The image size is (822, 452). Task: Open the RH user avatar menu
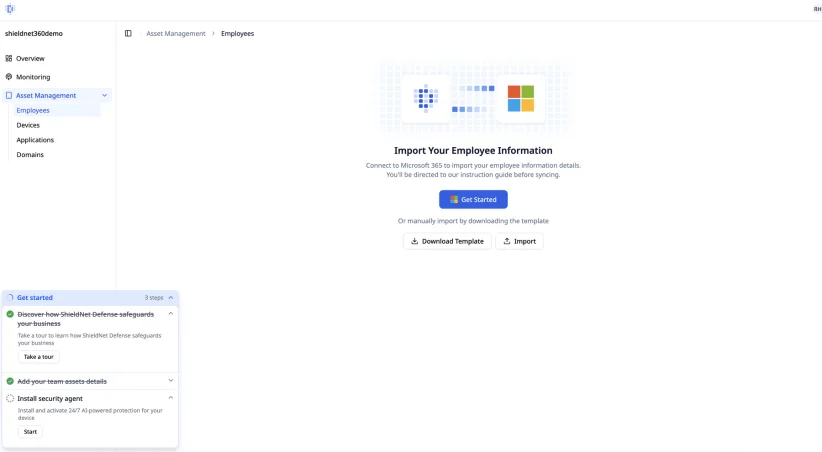pos(817,9)
